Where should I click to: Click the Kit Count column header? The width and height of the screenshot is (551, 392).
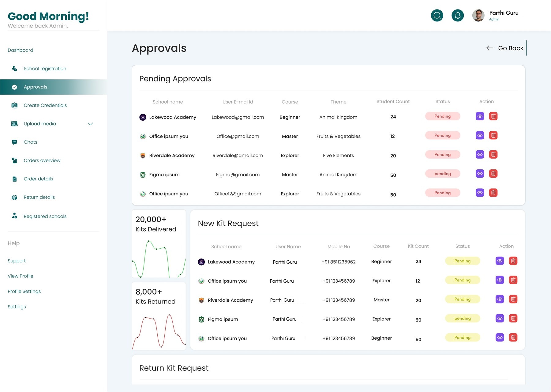coord(418,246)
